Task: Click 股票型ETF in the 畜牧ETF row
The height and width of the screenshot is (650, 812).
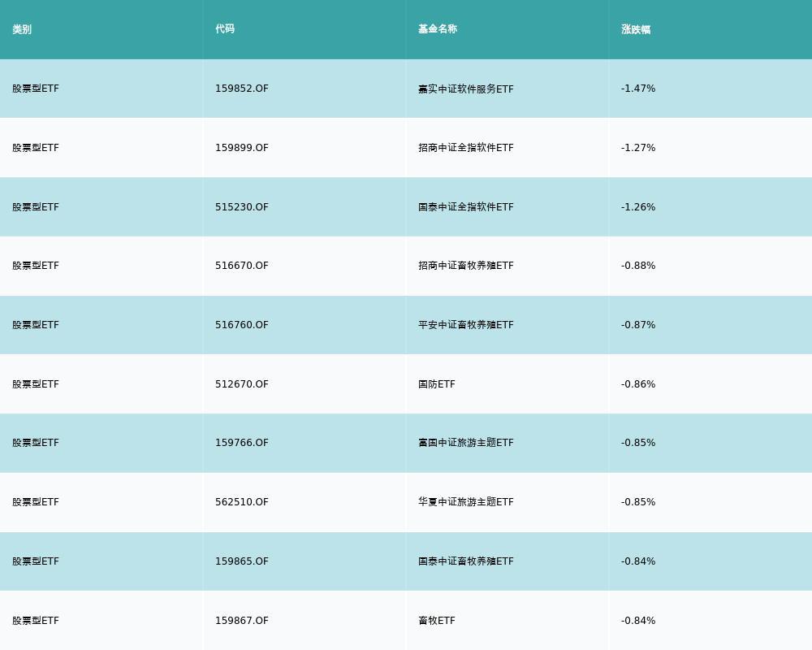Action: tap(36, 621)
